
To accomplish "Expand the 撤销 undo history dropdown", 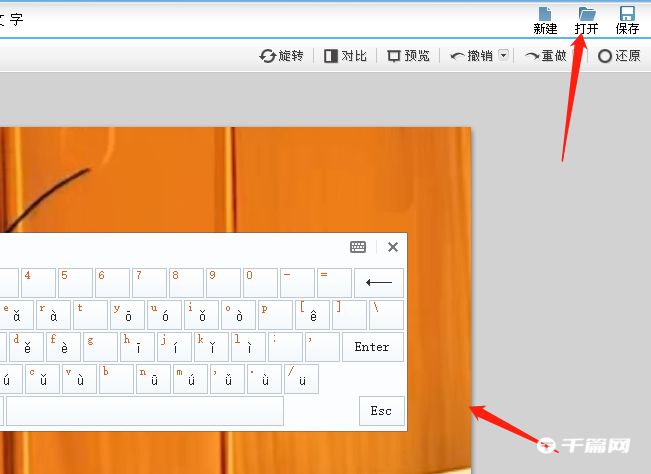I will 504,56.
